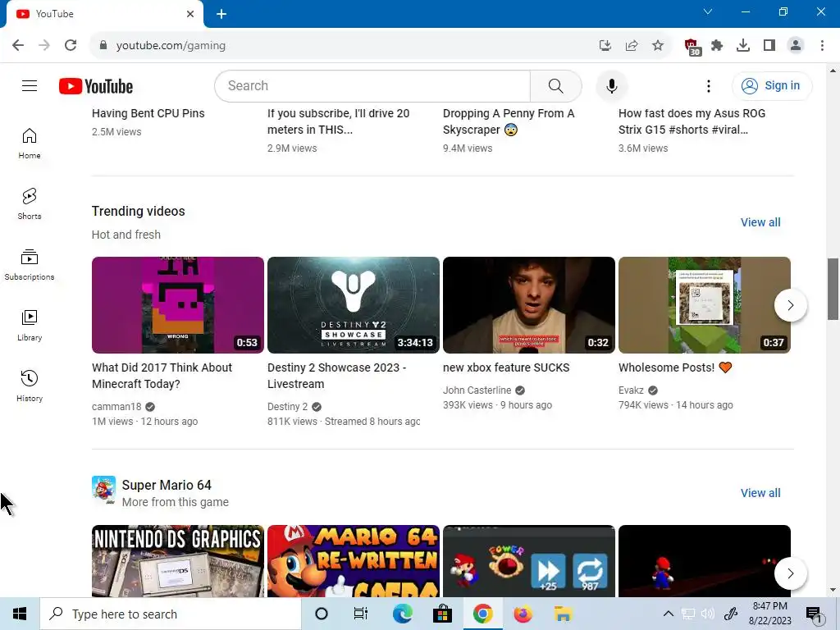840x630 pixels.
Task: Open 'What Did 2017 Think About Minecraft' thumbnail
Action: (178, 305)
